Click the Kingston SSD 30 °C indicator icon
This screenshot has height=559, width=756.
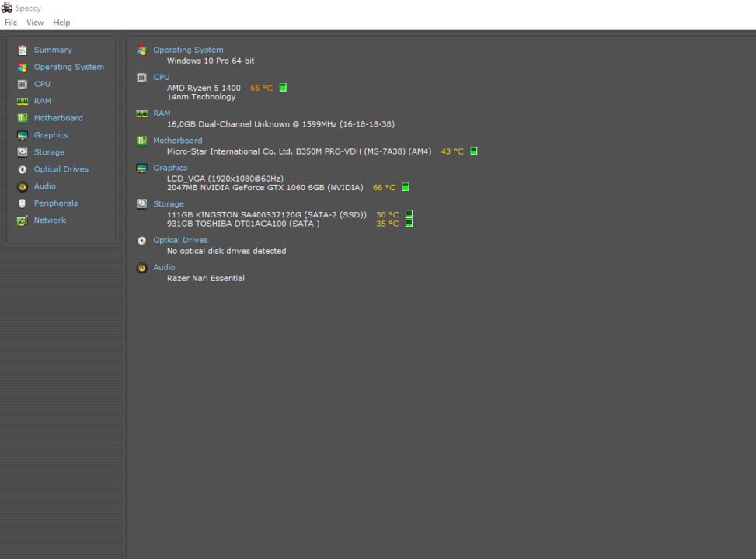(409, 214)
